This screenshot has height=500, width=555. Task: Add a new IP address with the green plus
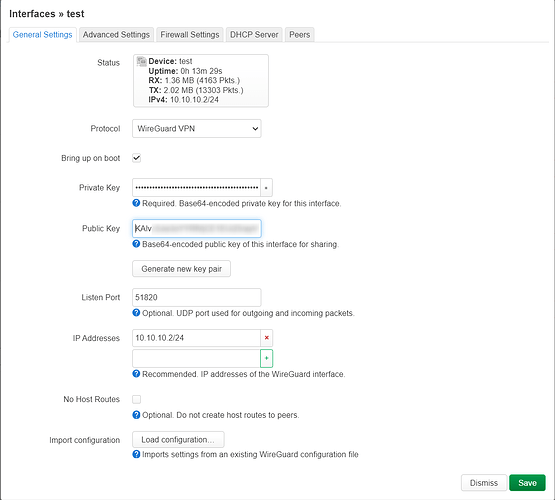(x=267, y=358)
